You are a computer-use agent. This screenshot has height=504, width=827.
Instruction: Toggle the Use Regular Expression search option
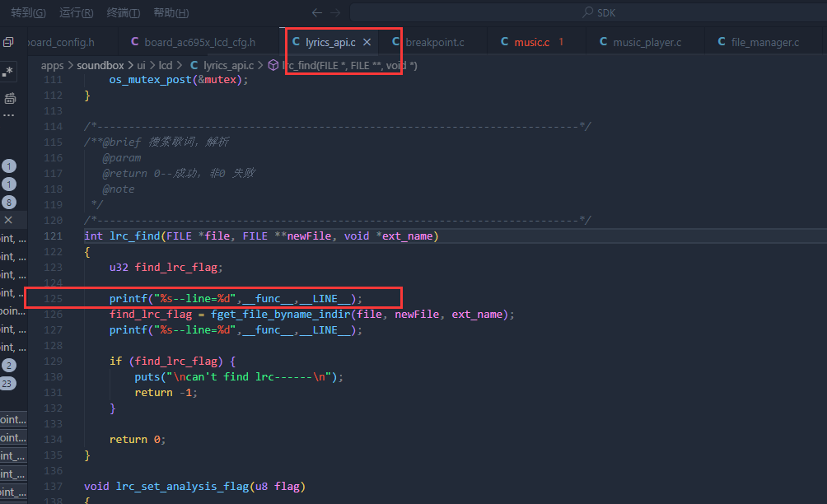tap(7, 71)
